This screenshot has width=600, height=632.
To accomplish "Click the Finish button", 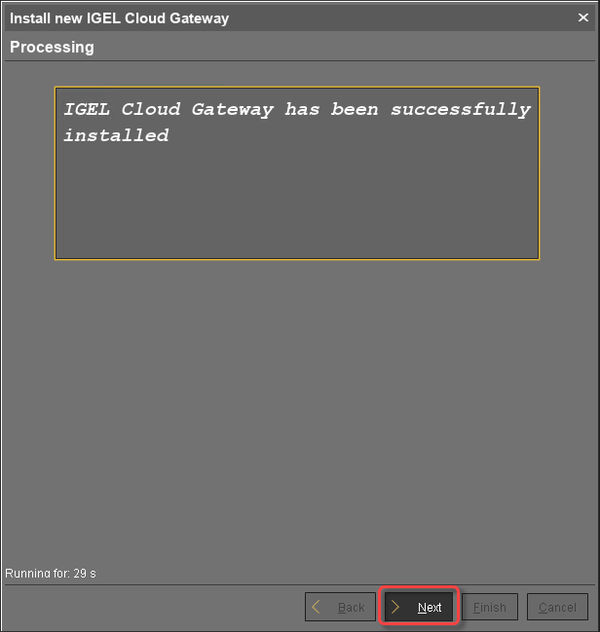I will point(490,607).
